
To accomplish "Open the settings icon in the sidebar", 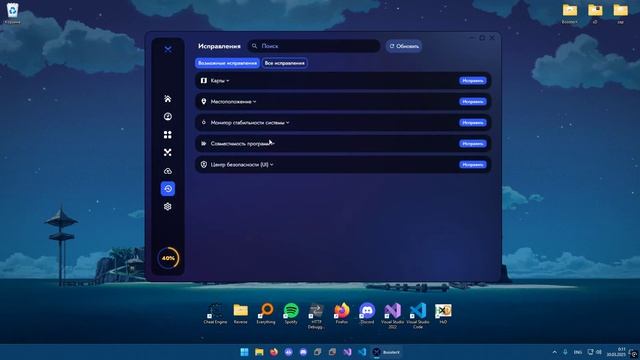I will (x=168, y=207).
